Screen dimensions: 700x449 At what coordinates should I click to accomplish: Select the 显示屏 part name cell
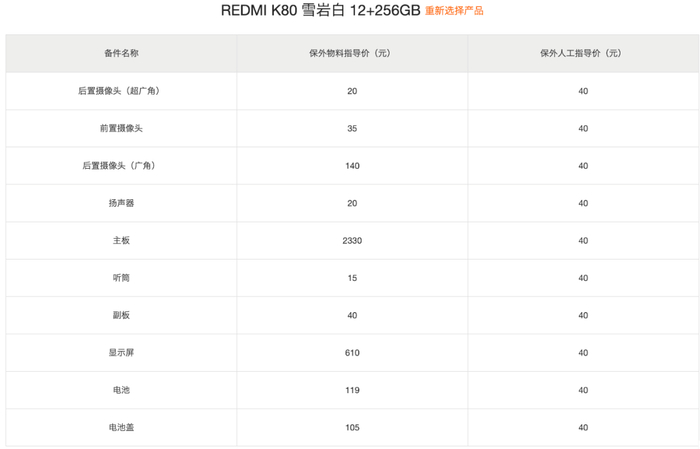point(121,352)
